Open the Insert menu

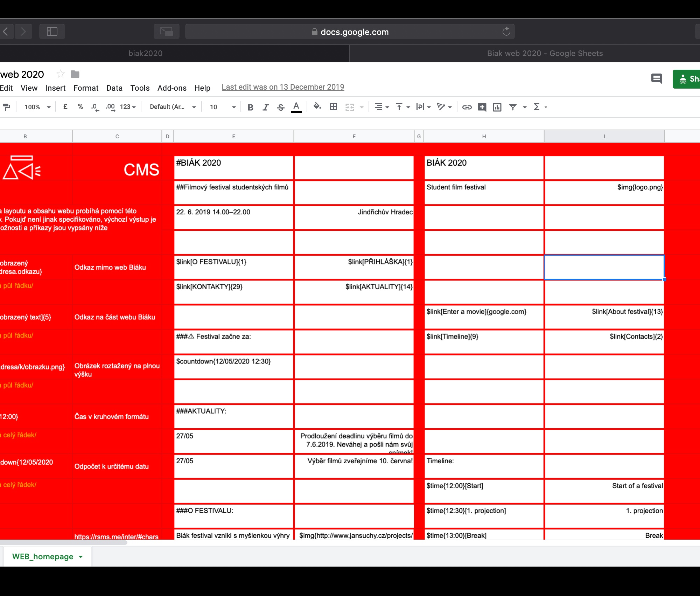pyautogui.click(x=55, y=88)
